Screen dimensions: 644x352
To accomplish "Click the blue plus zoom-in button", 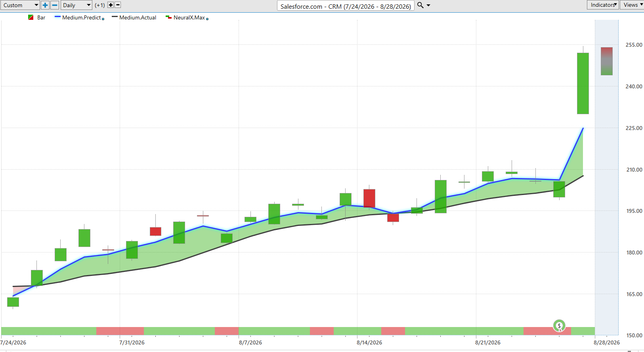I will point(45,5).
